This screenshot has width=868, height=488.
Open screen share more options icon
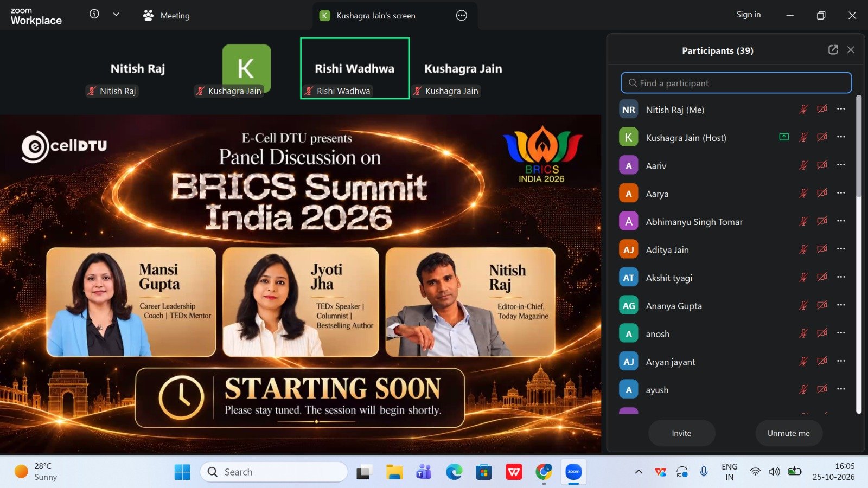[462, 16]
